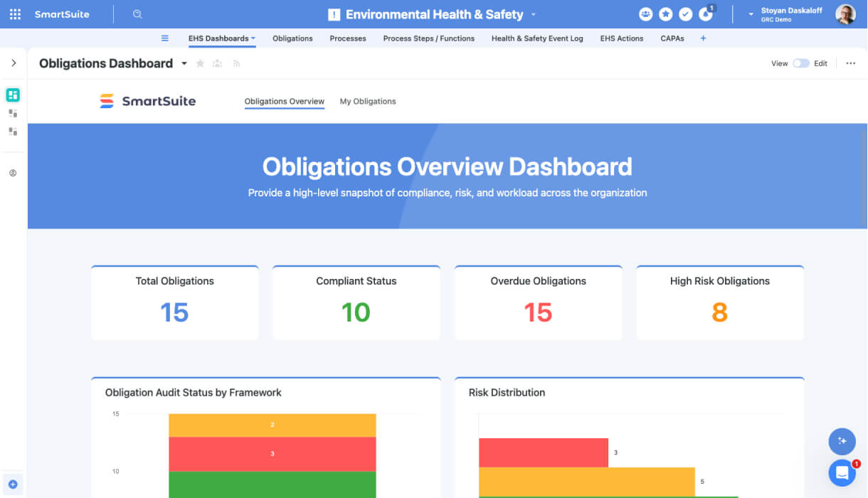This screenshot has height=498, width=868.
Task: Click the feed icon beside dashboard title
Action: [236, 63]
